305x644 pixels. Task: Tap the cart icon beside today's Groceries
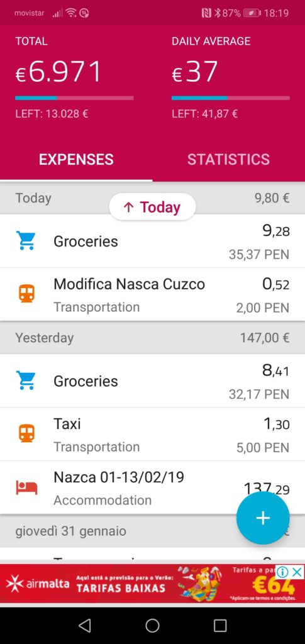(x=25, y=241)
